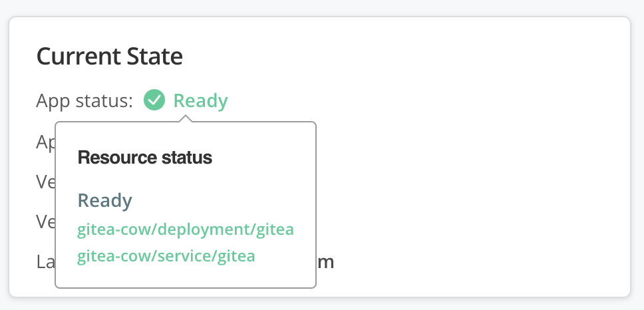Screen dimensions: 644x310
Task: Click the partially hidden 'Ap' label
Action: click(45, 141)
